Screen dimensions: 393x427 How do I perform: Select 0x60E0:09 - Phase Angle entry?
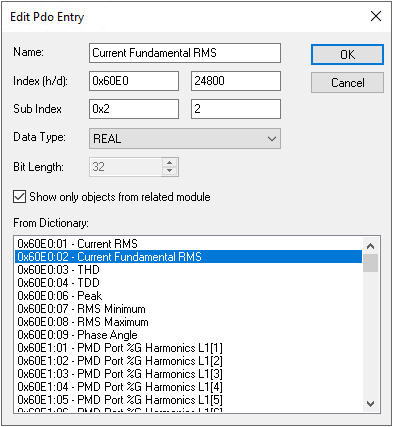pos(188,335)
